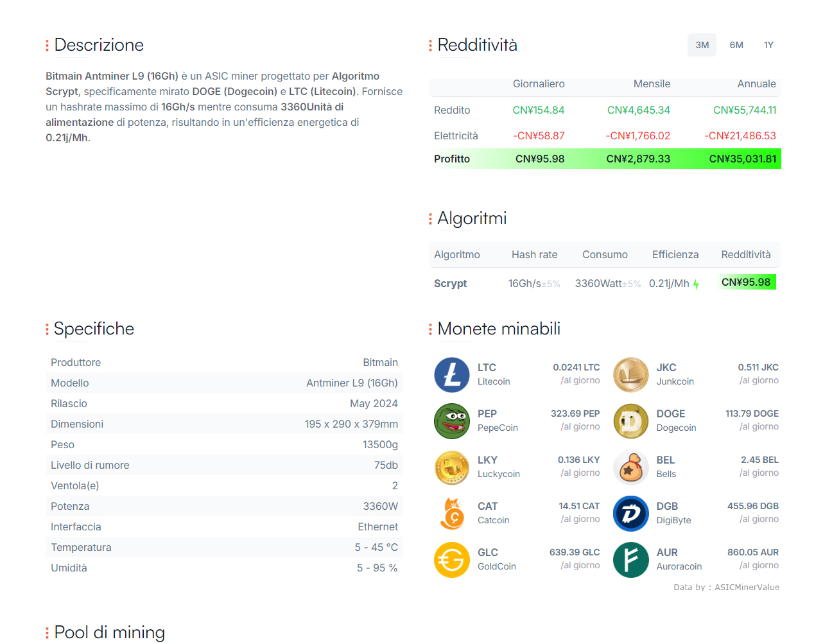
Task: Click the 0.0241 LTC daily yield
Action: coord(576,367)
